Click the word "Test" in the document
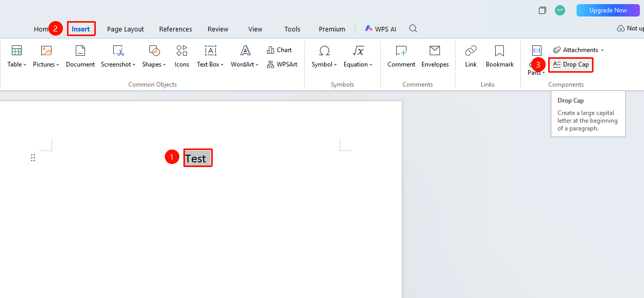Screen dimensions: 644x298 coord(196,159)
